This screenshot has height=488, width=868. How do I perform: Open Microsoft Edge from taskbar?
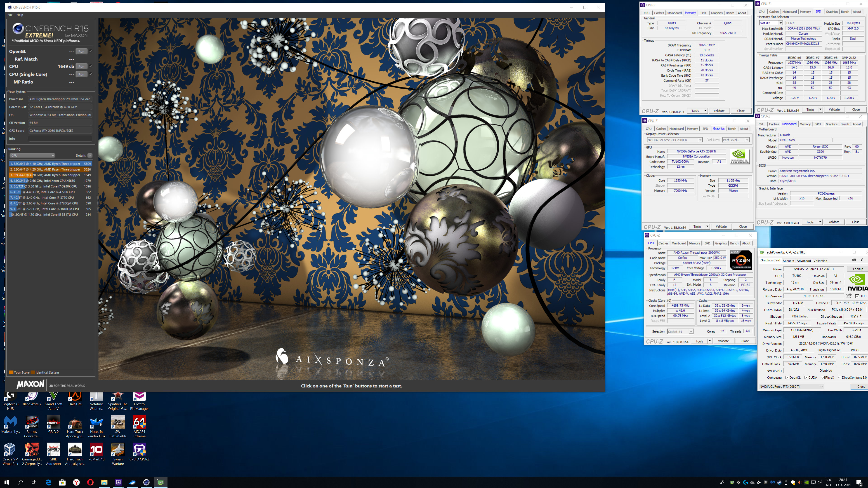click(48, 482)
